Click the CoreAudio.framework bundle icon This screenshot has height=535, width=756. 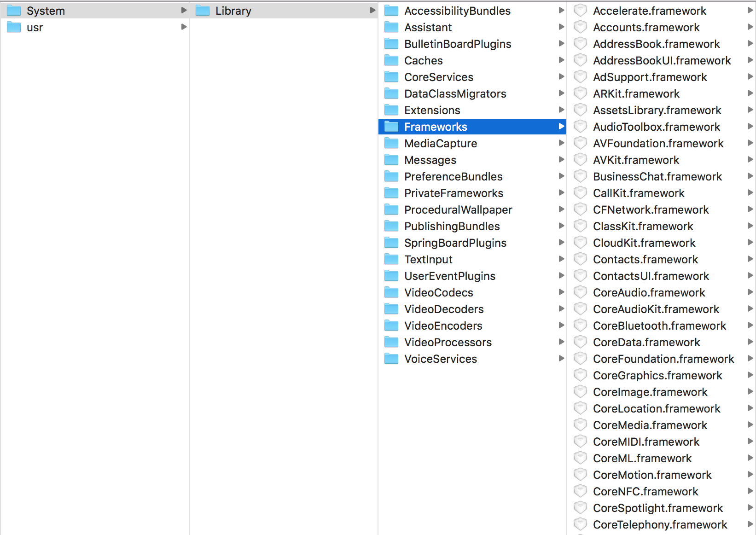[580, 292]
